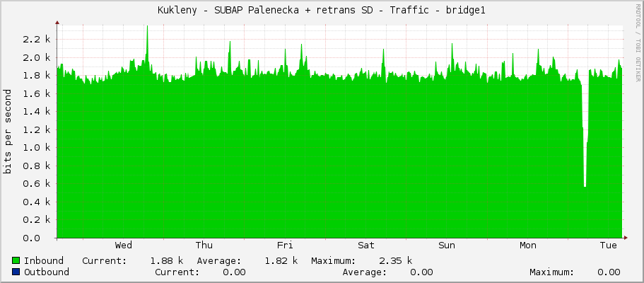
Task: Click the green Inbound legend swatch
Action: coord(16,261)
